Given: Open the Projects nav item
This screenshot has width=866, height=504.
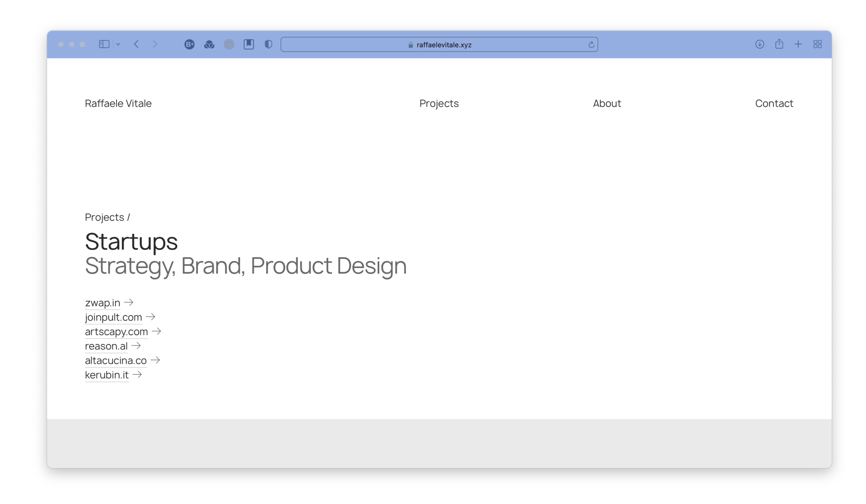Looking at the screenshot, I should click(x=439, y=104).
